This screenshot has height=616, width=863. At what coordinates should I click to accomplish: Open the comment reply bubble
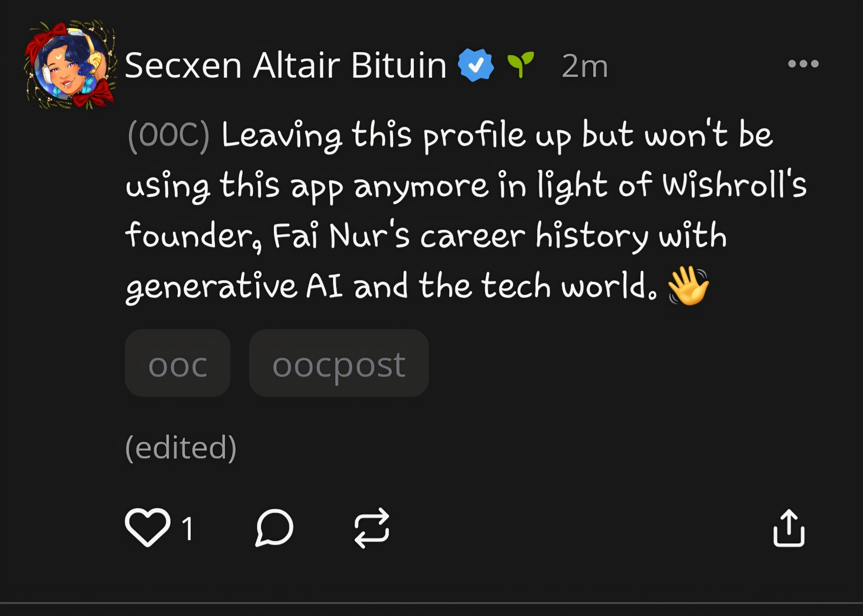pos(274,527)
